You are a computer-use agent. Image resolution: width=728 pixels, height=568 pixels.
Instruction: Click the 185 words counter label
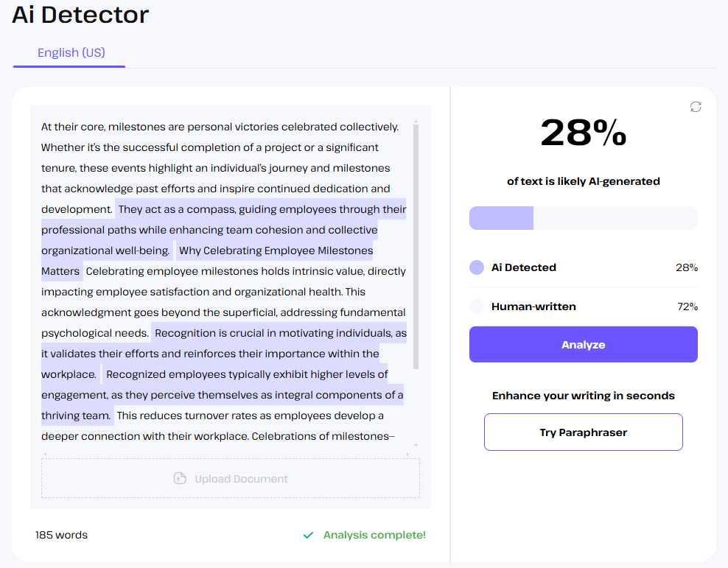[x=61, y=536]
